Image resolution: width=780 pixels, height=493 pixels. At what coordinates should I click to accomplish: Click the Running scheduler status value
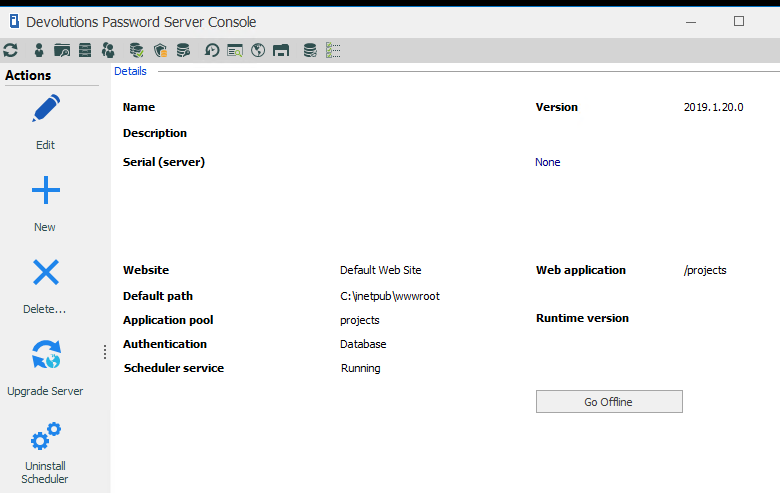tap(361, 369)
